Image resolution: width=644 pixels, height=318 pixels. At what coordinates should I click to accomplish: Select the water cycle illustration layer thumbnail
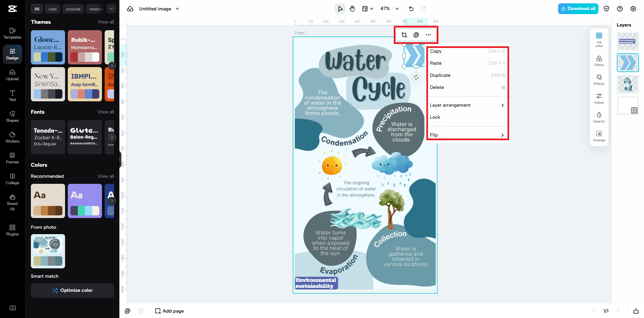tap(628, 84)
